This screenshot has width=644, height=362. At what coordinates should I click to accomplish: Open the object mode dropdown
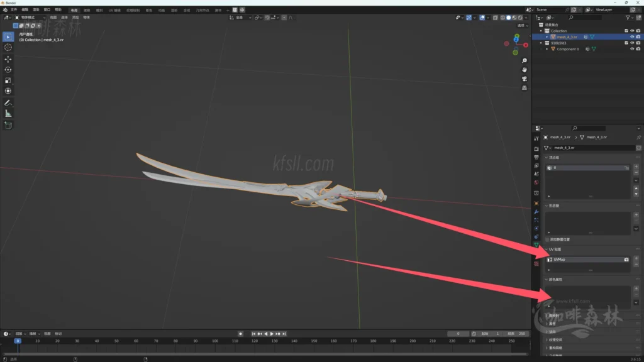tap(30, 18)
